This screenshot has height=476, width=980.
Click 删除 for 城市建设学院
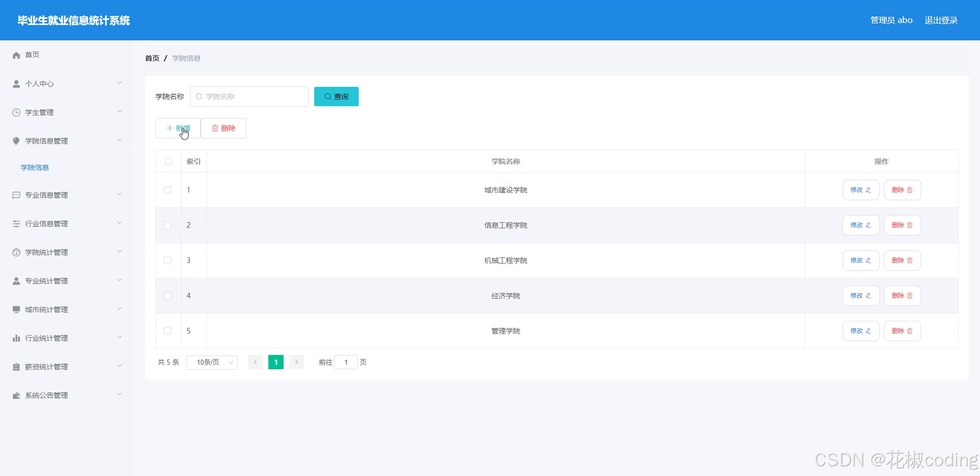click(x=902, y=190)
